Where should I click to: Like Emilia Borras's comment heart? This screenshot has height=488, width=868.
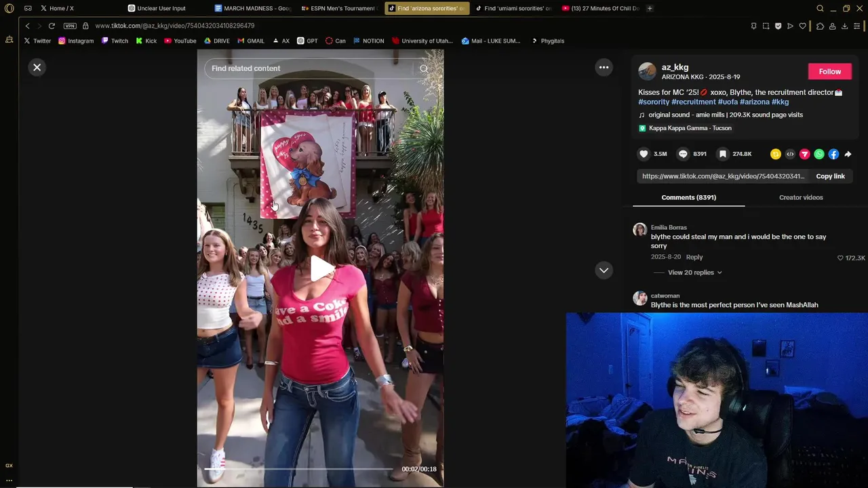(x=840, y=258)
